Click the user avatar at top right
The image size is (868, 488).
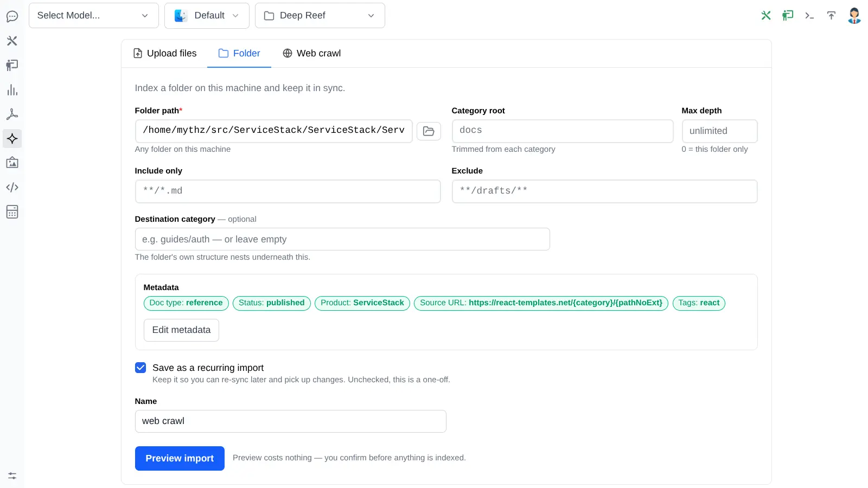tap(854, 16)
